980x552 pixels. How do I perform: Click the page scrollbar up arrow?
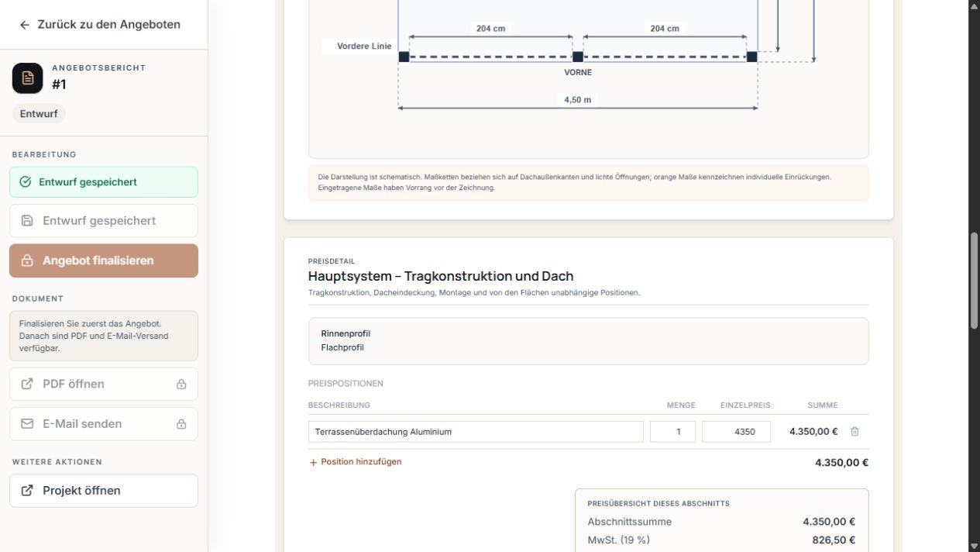coord(974,5)
